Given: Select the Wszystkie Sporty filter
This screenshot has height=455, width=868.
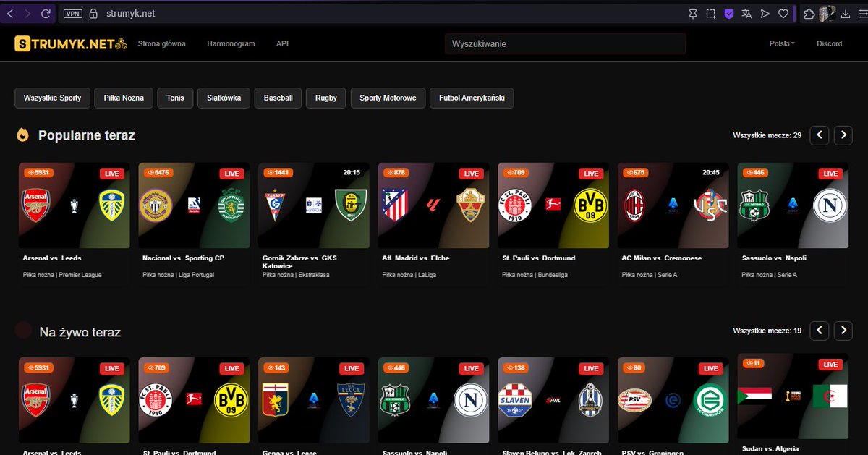Looking at the screenshot, I should pos(52,98).
